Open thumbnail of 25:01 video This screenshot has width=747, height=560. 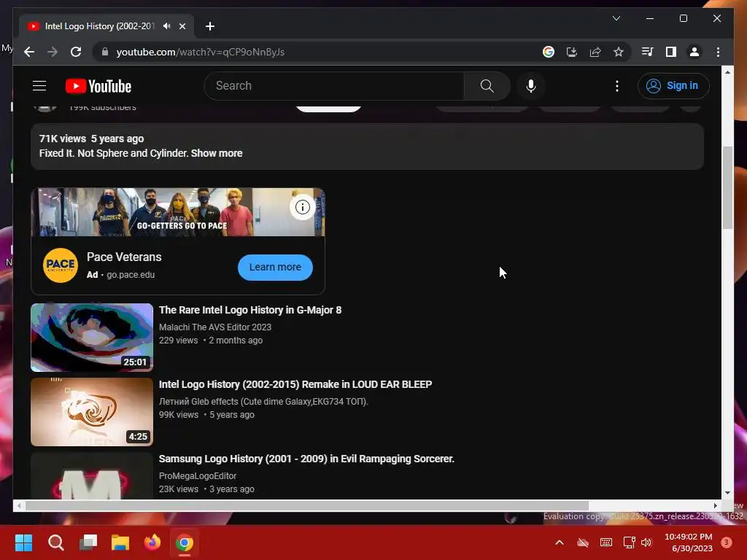point(92,337)
